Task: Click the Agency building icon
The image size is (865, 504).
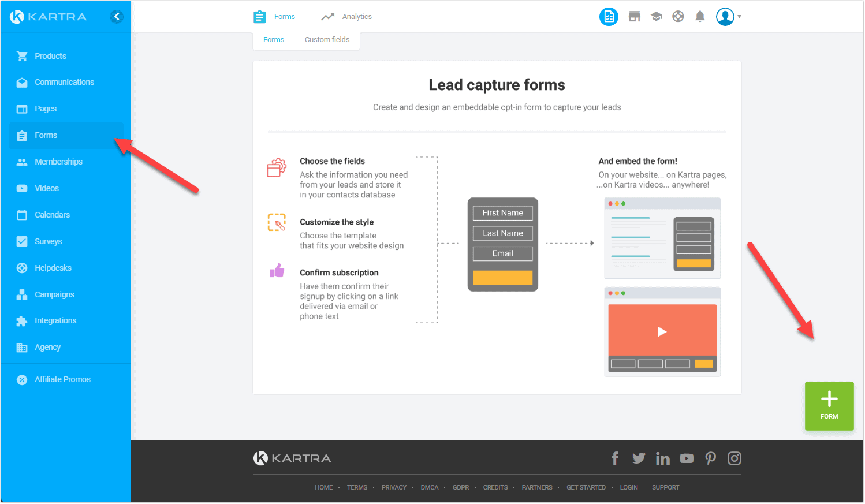Action: tap(22, 348)
